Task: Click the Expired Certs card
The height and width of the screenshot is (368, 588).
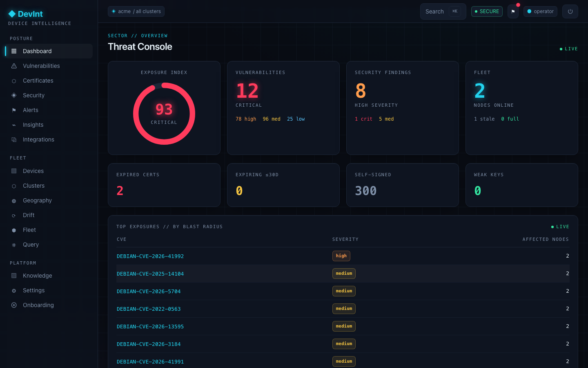Action: click(164, 185)
